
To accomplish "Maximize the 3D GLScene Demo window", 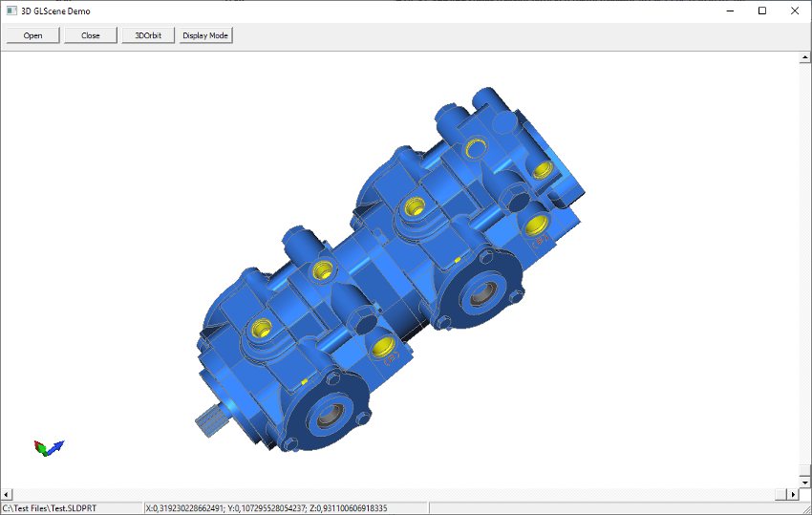I will point(762,11).
